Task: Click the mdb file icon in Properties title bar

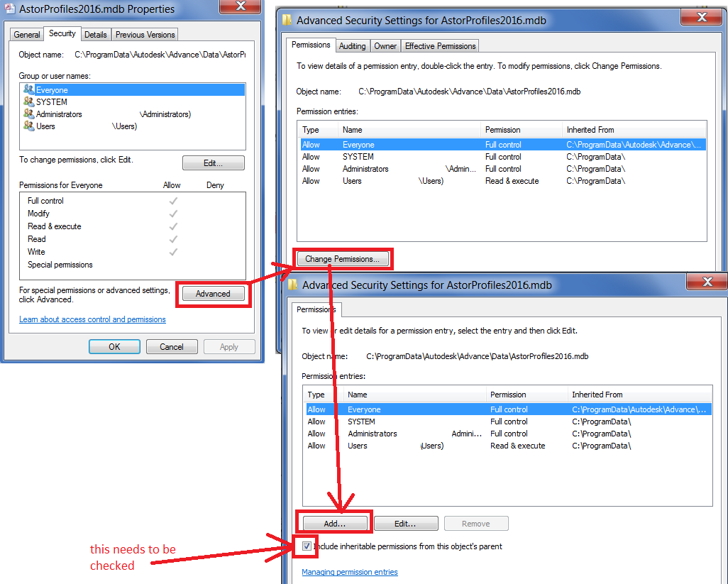Action: [x=9, y=9]
